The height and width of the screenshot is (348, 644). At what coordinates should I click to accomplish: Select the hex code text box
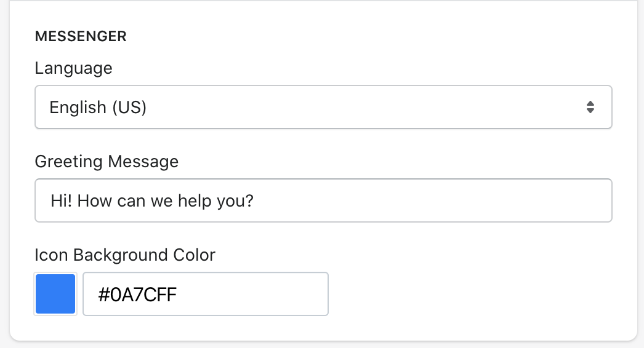206,294
